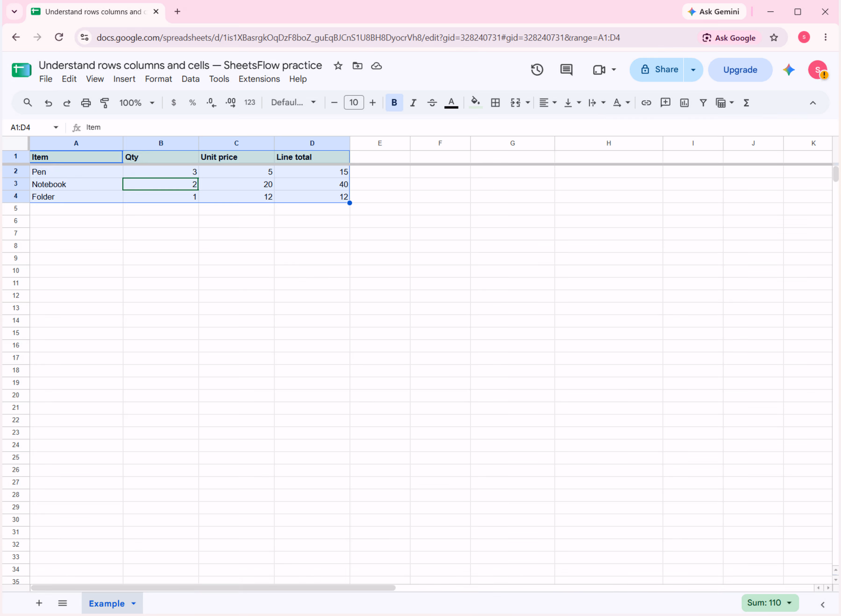
Task: Open the font family Default dropdown
Action: (x=293, y=103)
